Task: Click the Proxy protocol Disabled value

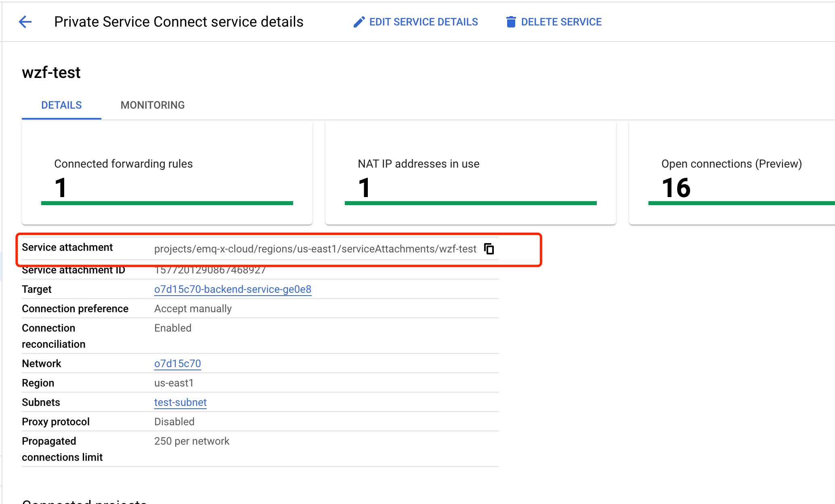Action: pyautogui.click(x=174, y=421)
